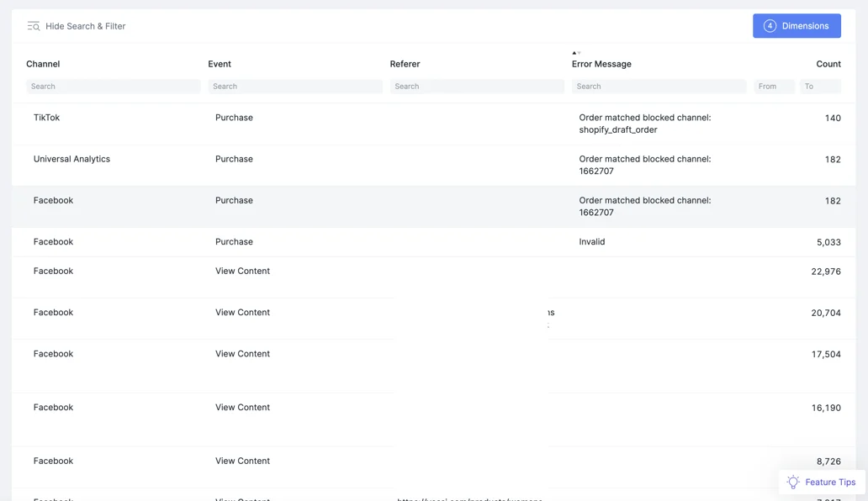Click the Invalid error message
Screen dimensions: 868x501
(x=592, y=241)
